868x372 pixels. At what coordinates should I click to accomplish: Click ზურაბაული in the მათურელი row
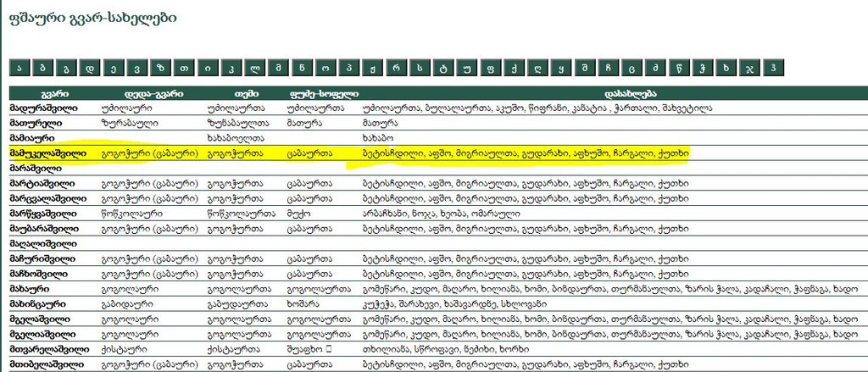pos(130,124)
